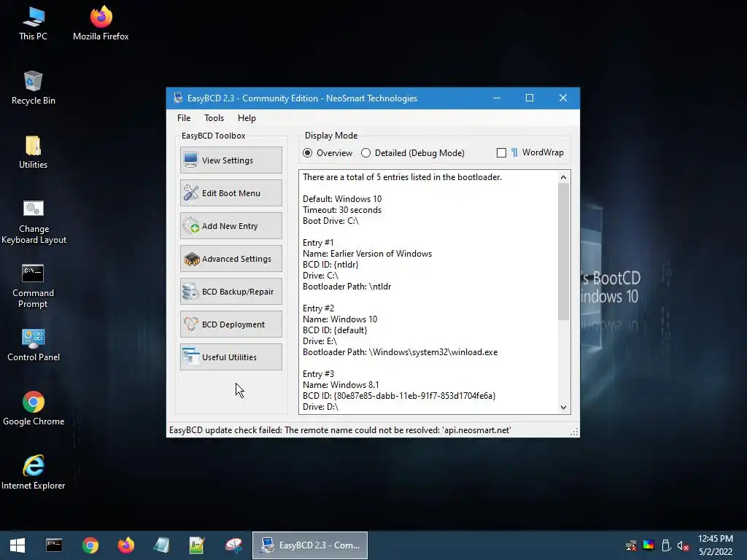The height and width of the screenshot is (560, 747).
Task: Click the scroll up arrow in entries list
Action: coord(564,177)
